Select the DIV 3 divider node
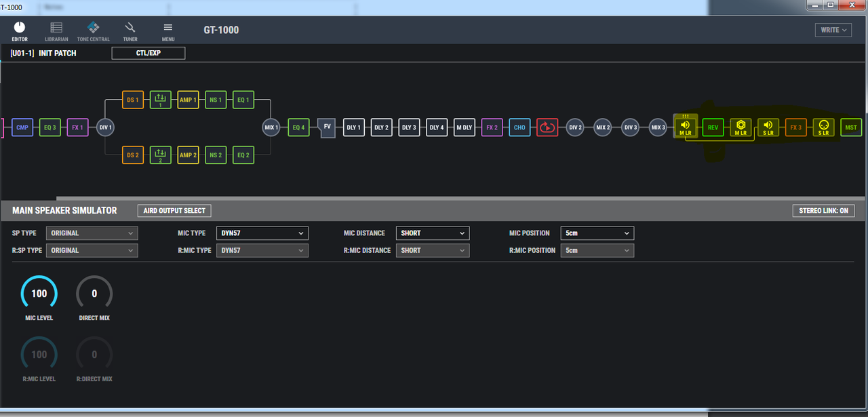Viewport: 868px width, 417px height. coord(630,127)
